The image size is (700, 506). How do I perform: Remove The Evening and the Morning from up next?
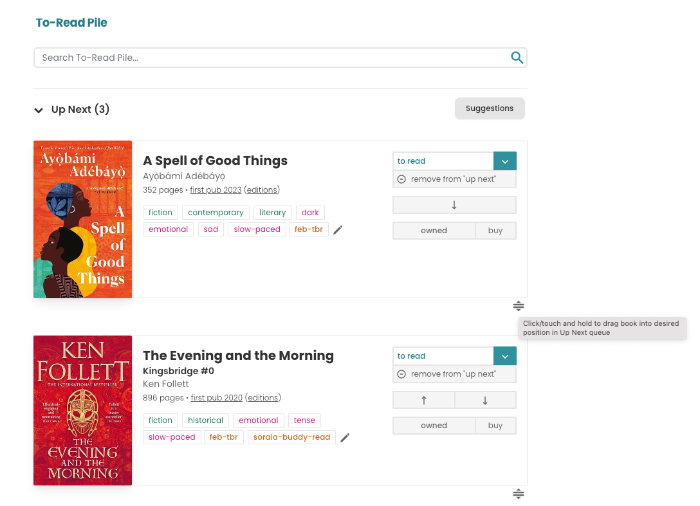pos(454,374)
